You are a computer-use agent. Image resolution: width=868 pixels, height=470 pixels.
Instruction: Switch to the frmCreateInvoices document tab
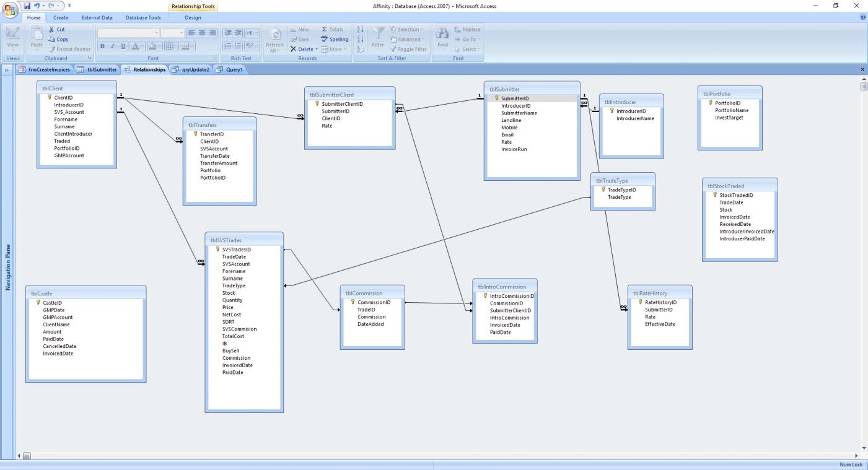pos(44,69)
